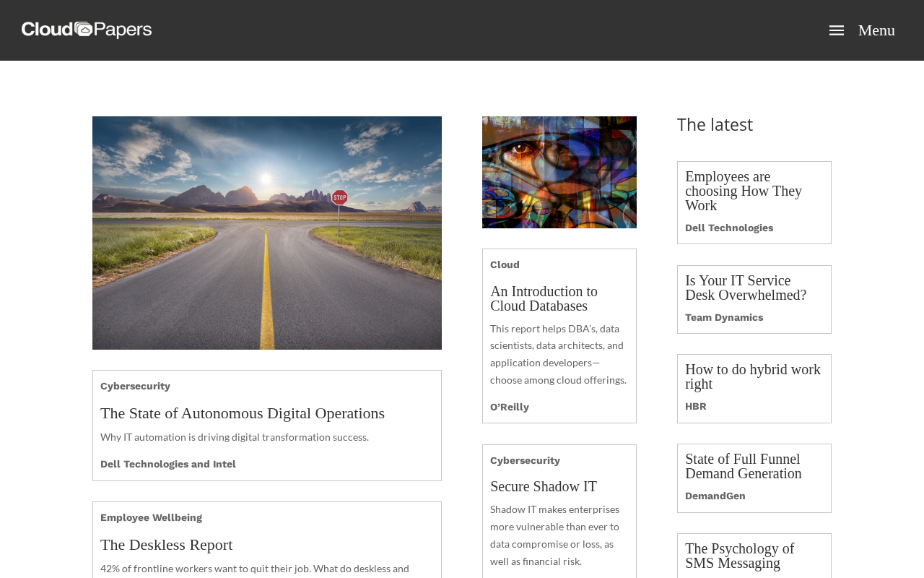Viewport: 924px width, 578px height.
Task: Click the IT automation summary text
Action: click(x=235, y=437)
